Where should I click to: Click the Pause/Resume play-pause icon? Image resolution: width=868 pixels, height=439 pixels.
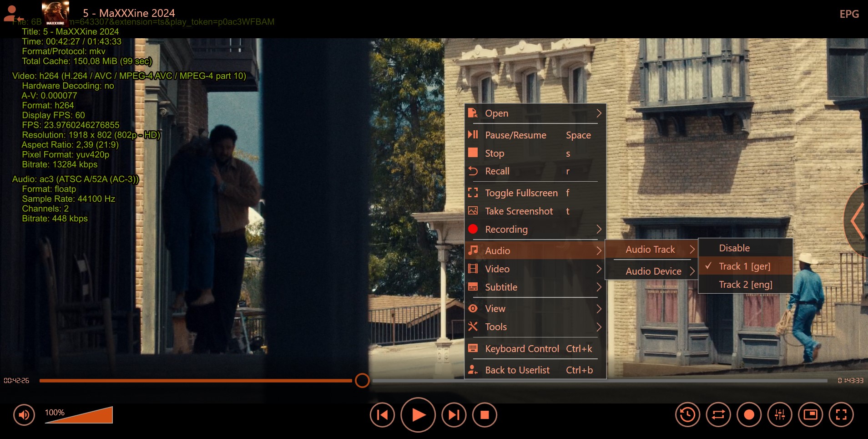473,135
